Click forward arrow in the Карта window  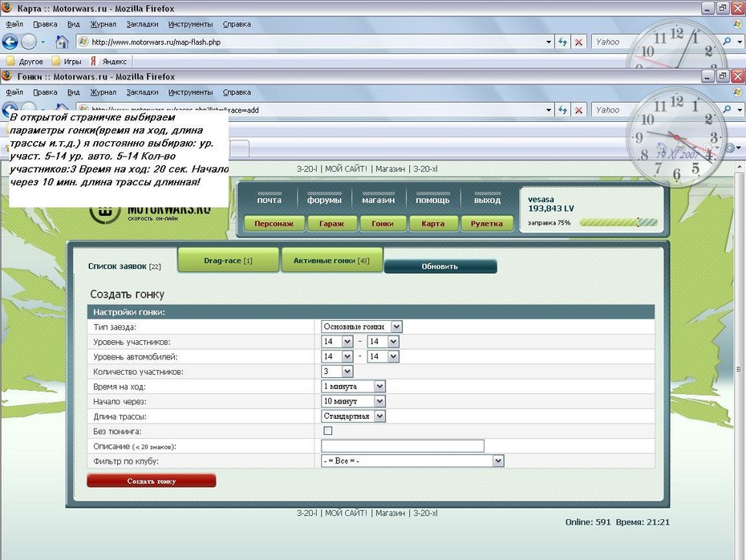coord(29,42)
